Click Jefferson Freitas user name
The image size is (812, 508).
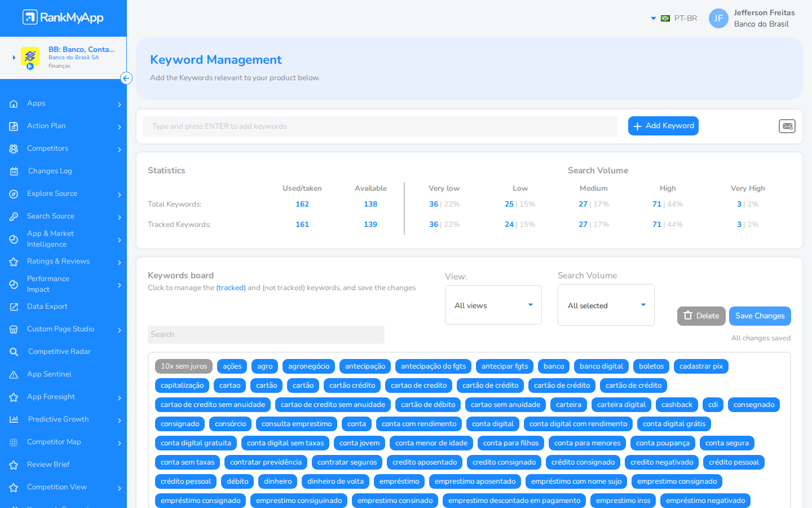point(764,13)
